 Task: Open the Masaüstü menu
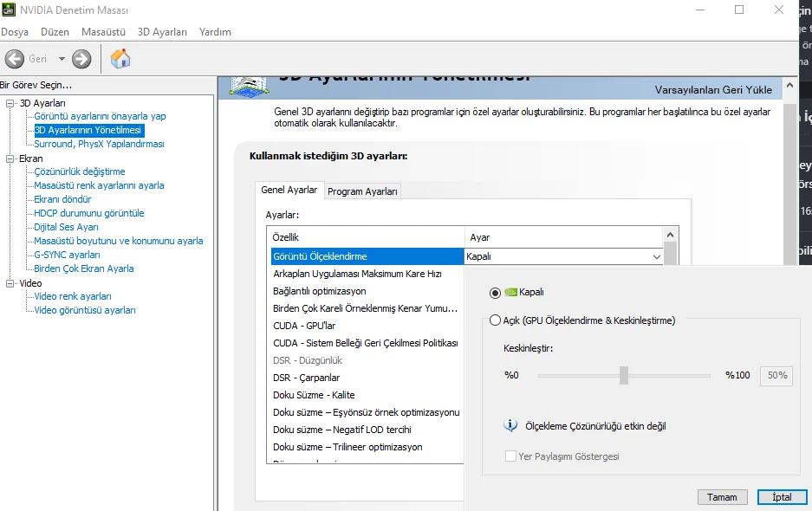104,32
